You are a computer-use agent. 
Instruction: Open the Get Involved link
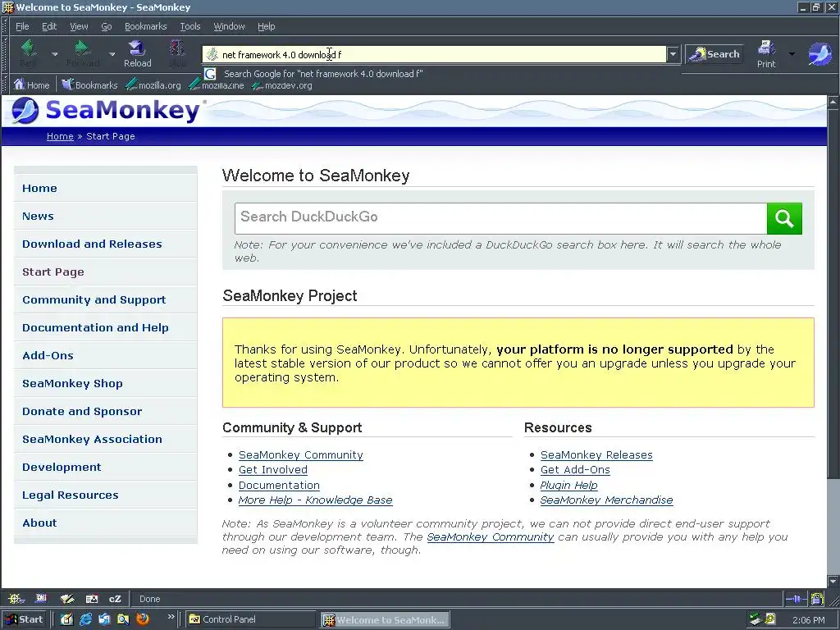point(272,470)
